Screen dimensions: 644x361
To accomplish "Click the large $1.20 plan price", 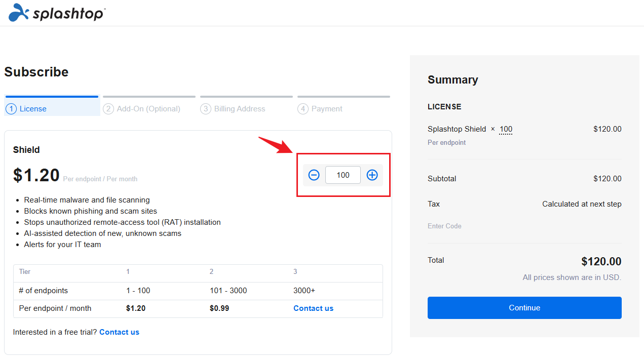I will (36, 175).
